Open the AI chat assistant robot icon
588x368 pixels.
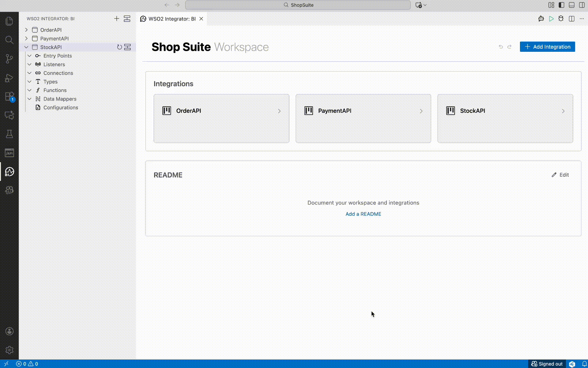click(x=541, y=19)
